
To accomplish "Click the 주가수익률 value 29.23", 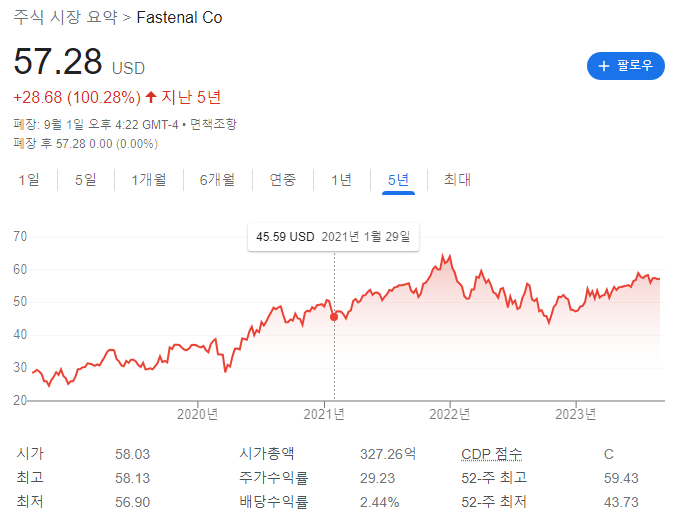I will tap(377, 478).
